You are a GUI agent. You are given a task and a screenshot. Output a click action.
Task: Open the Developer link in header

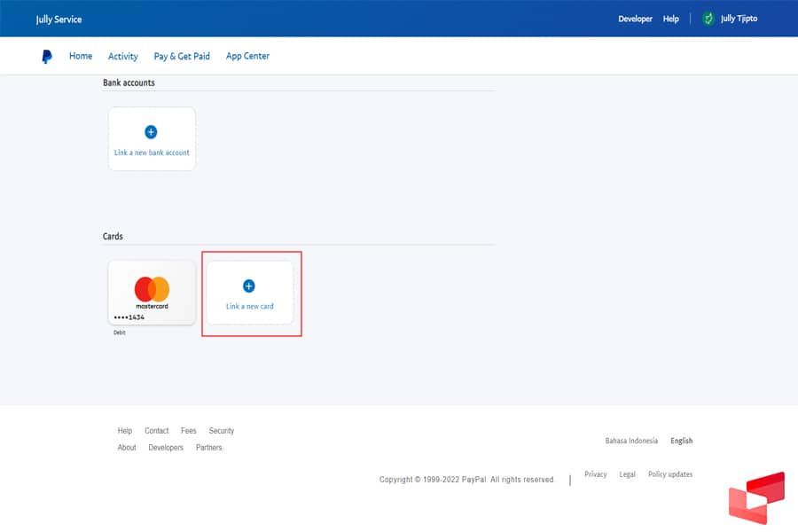635,19
